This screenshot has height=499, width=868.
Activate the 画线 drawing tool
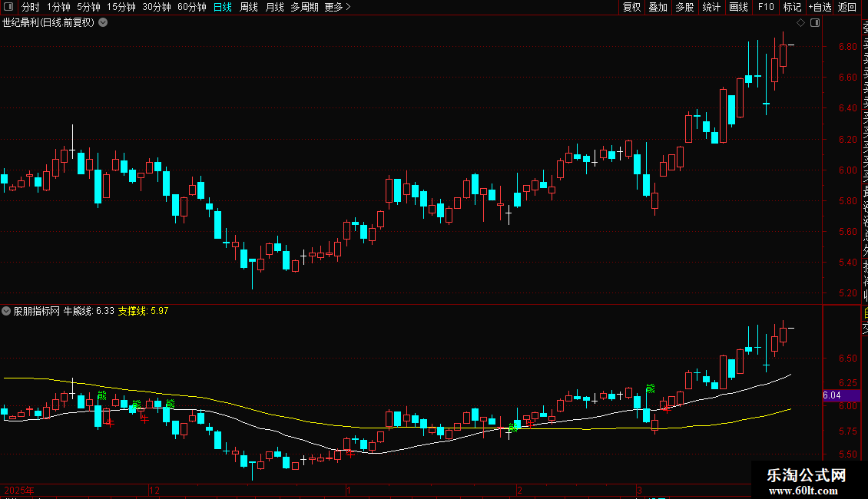click(x=738, y=7)
